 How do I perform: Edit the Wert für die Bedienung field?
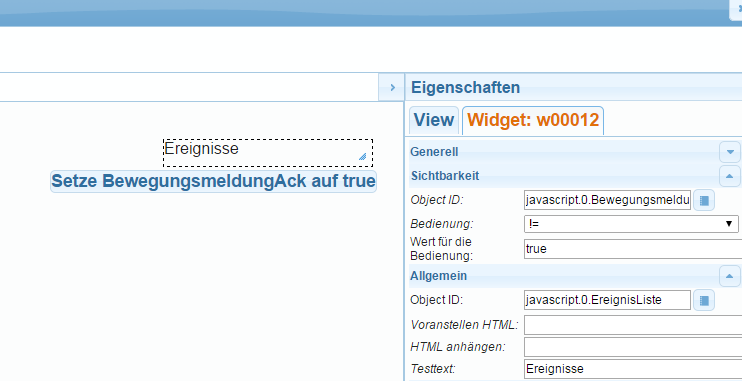coord(633,249)
